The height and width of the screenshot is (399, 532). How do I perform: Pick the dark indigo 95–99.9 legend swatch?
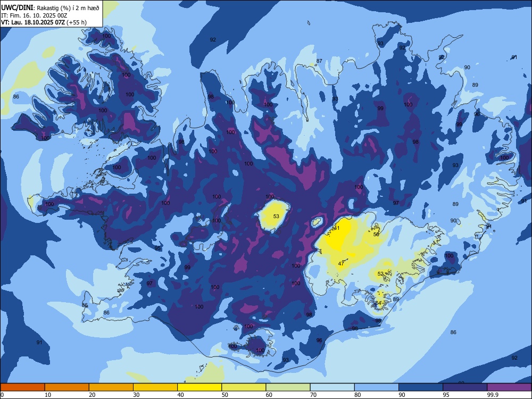coord(465,387)
